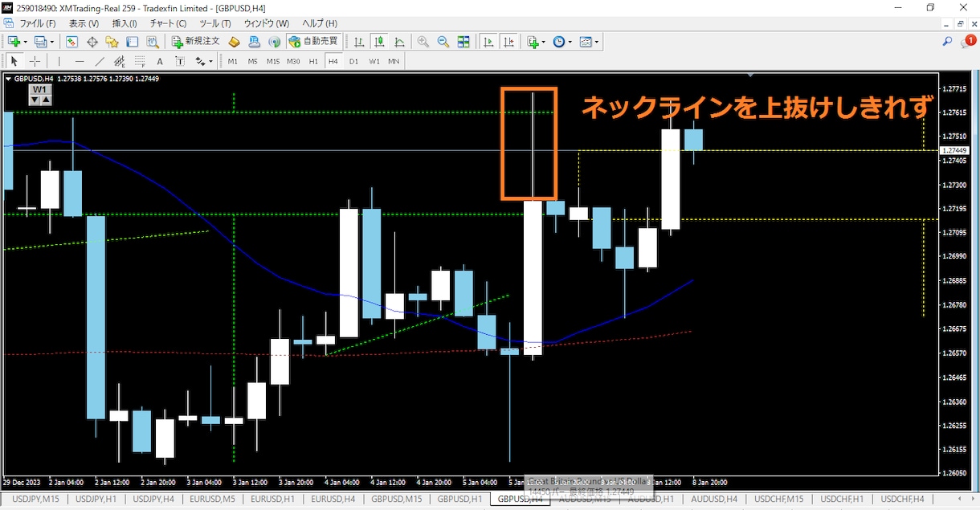Click the 新規注文 new order button
Image resolution: width=980 pixels, height=510 pixels.
[195, 42]
